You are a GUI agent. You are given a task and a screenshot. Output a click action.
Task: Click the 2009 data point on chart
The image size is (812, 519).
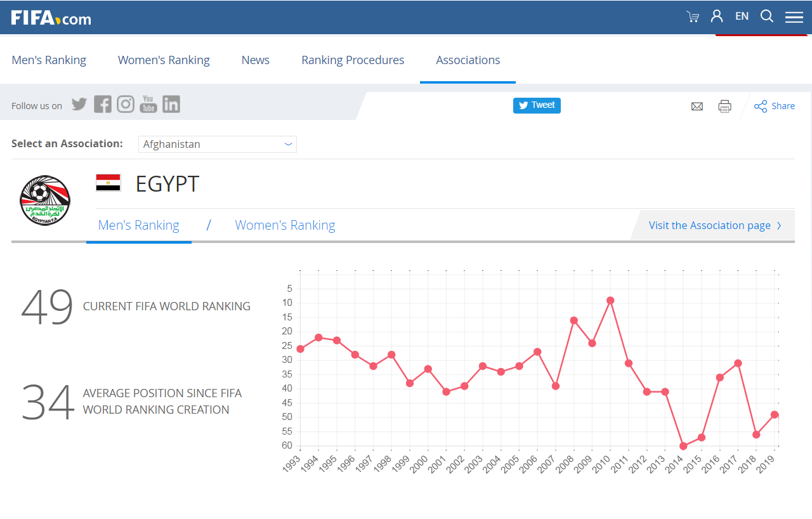coord(592,343)
